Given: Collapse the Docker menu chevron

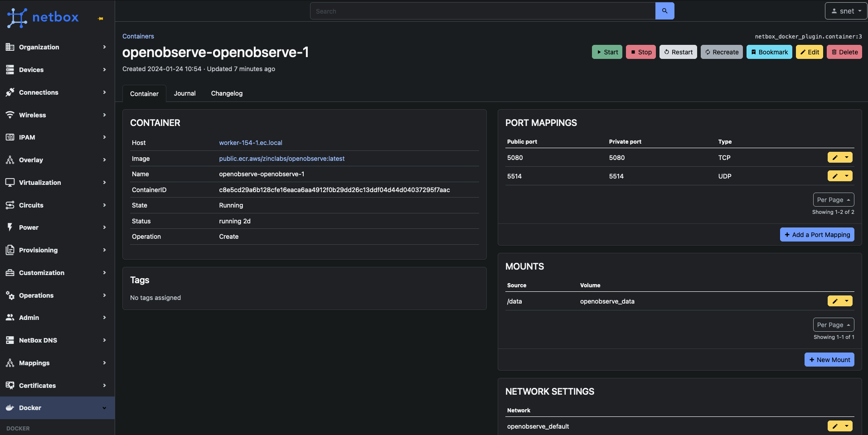Looking at the screenshot, I should [104, 408].
